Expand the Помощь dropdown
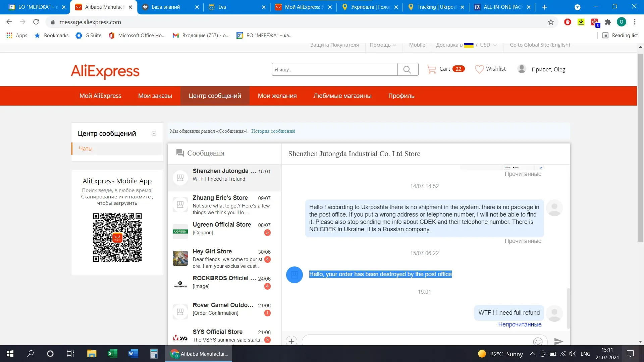 point(383,45)
